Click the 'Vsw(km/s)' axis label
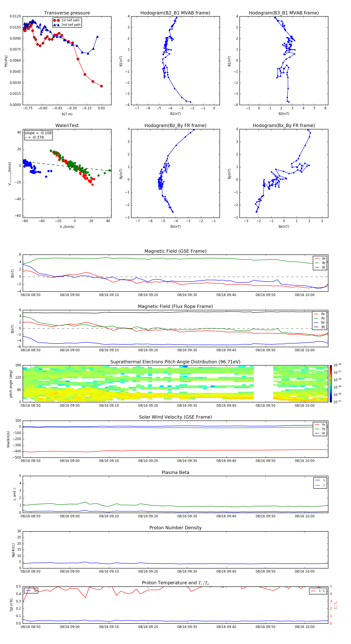The height and width of the screenshot is (644, 351). (x=8, y=439)
